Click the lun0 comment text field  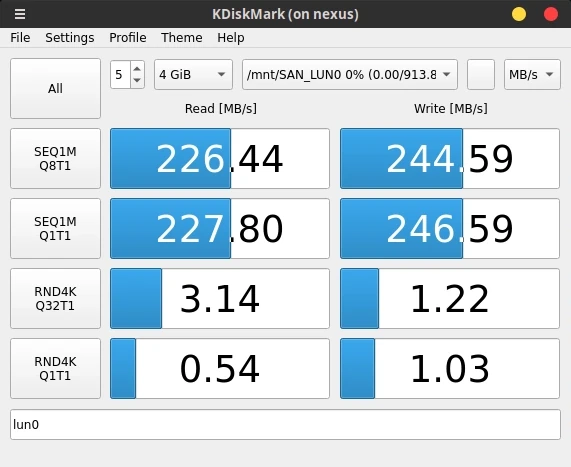point(286,424)
